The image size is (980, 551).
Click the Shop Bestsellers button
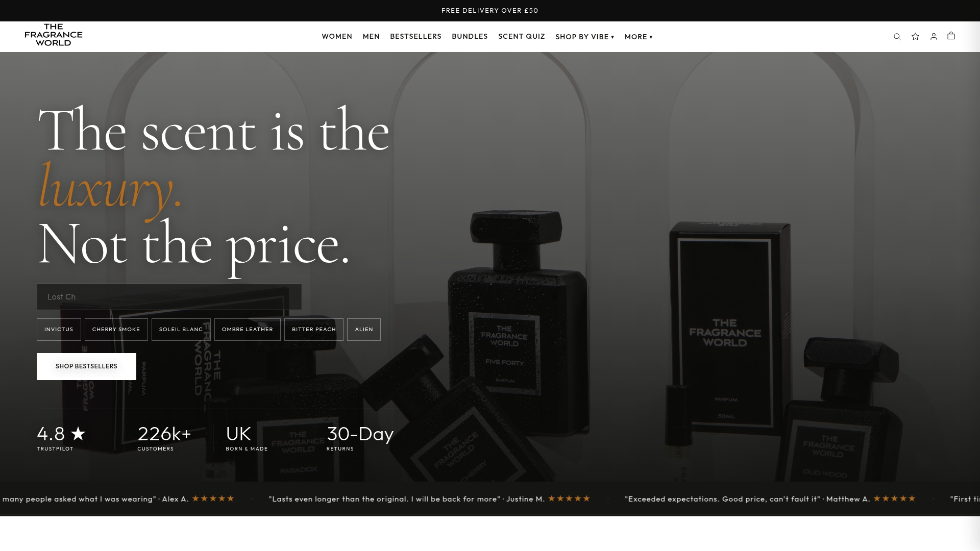86,366
